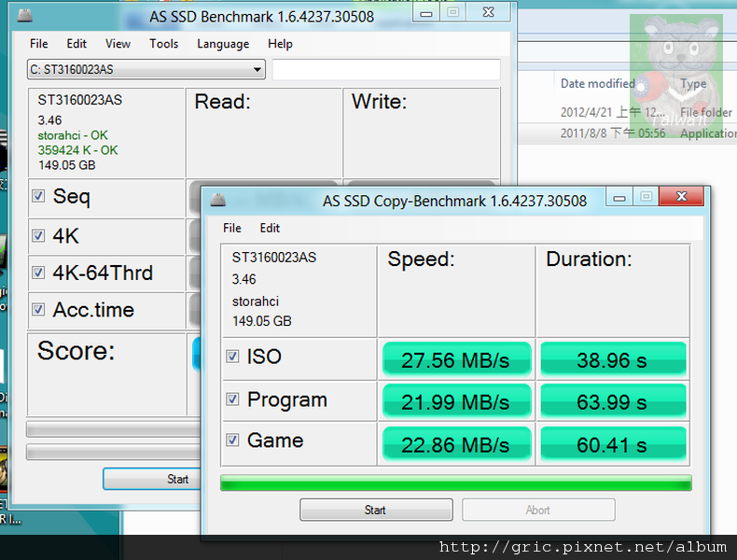Image resolution: width=737 pixels, height=560 pixels.
Task: Uncheck the Program copy test checkbox
Action: (232, 399)
